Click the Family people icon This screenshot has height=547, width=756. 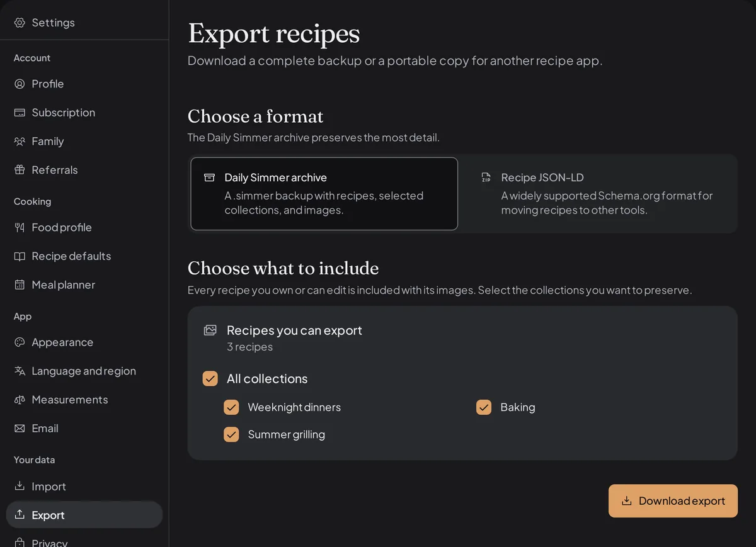point(20,141)
